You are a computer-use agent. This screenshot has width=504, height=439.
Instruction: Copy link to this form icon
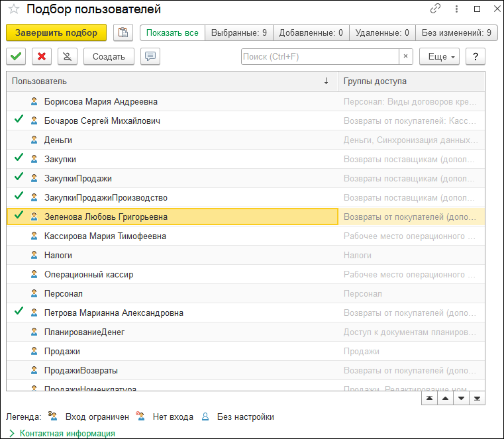click(435, 9)
